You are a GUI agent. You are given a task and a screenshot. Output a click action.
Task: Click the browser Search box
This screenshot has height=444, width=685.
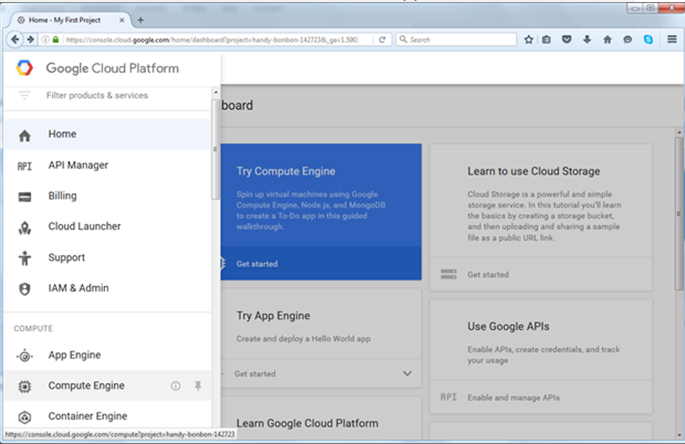tap(456, 40)
